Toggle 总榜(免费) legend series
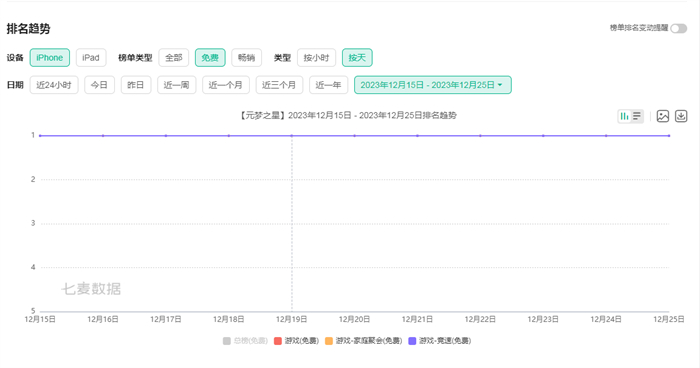The image size is (700, 368). point(245,341)
